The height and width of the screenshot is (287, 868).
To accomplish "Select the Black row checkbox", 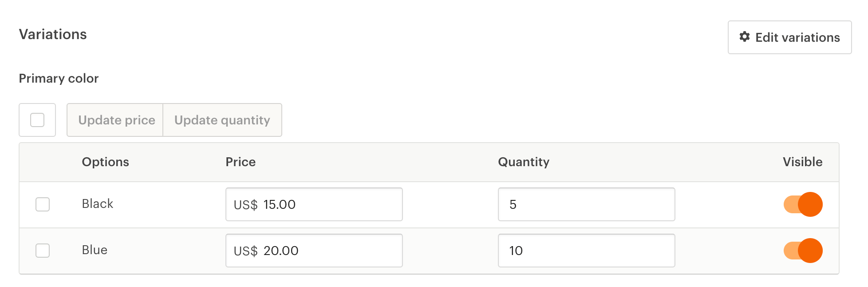I will [43, 204].
